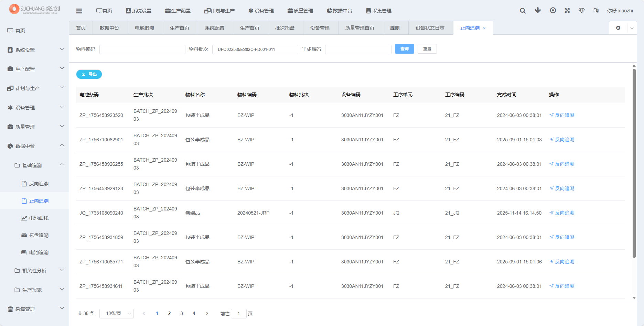Close the 正向追溯 tab
Screen dimensions: 644x326
coord(484,28)
